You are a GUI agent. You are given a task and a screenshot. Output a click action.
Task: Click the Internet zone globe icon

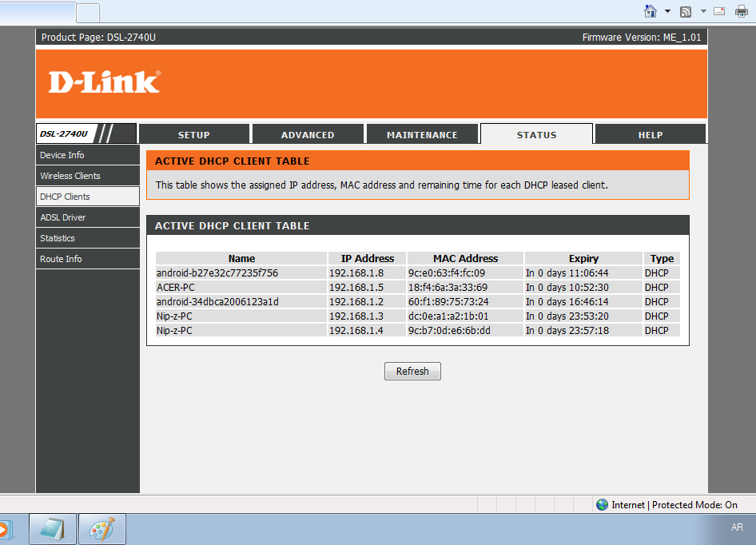click(602, 504)
